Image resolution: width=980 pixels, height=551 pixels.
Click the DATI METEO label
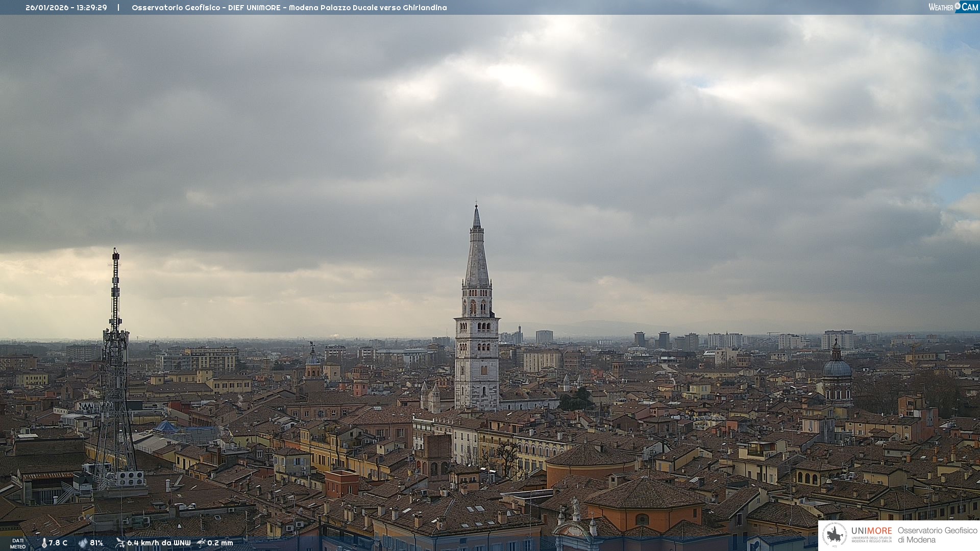point(18,543)
